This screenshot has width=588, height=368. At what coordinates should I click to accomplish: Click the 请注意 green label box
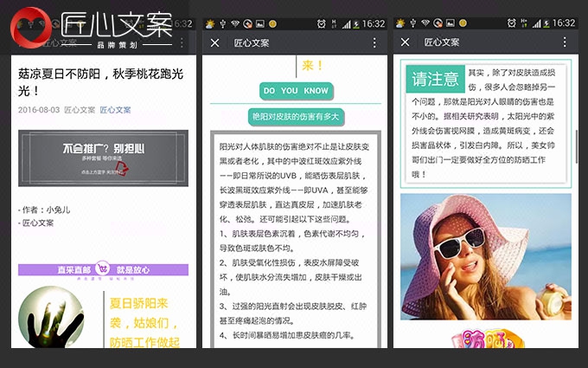(435, 80)
